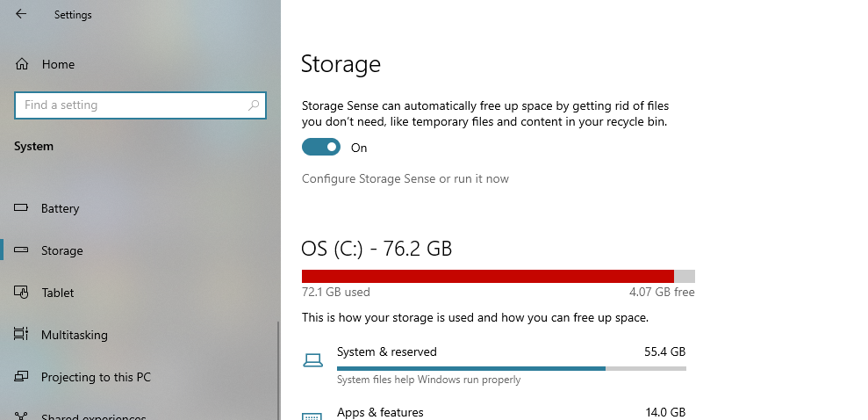Viewport: 868px width, 420px height.
Task: Click the System & reserved laptop icon
Action: [312, 360]
